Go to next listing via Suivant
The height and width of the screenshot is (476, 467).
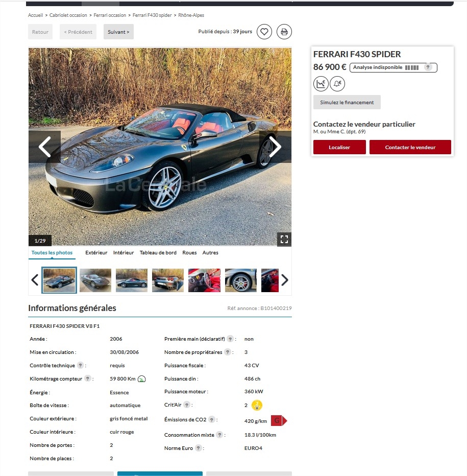pyautogui.click(x=118, y=32)
